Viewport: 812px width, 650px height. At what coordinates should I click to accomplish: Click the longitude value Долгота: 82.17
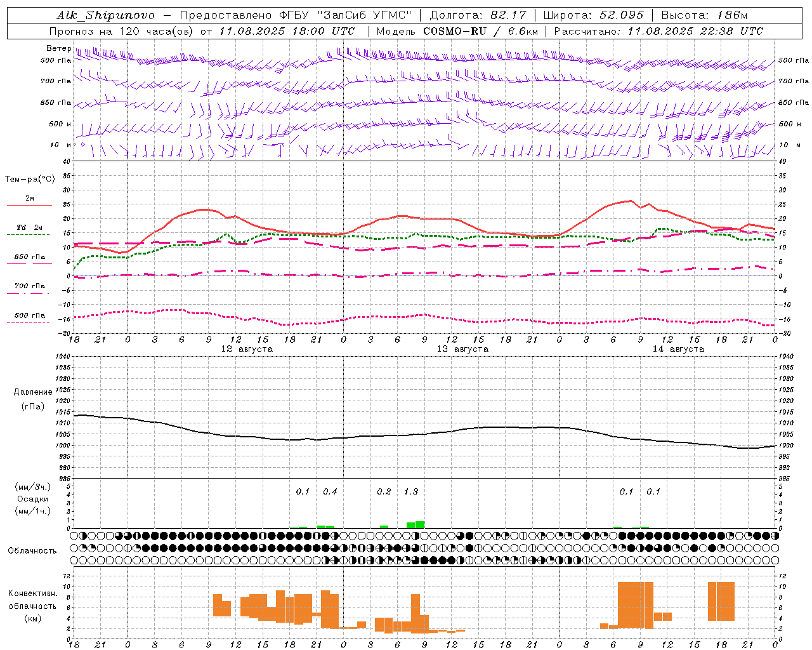(x=478, y=15)
